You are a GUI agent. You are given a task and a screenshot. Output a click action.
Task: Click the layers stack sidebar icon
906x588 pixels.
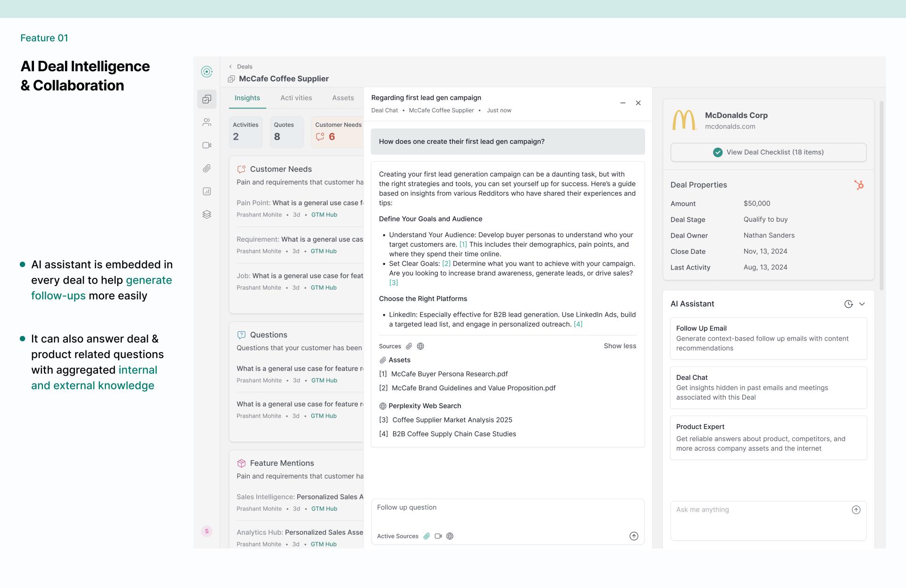207,214
